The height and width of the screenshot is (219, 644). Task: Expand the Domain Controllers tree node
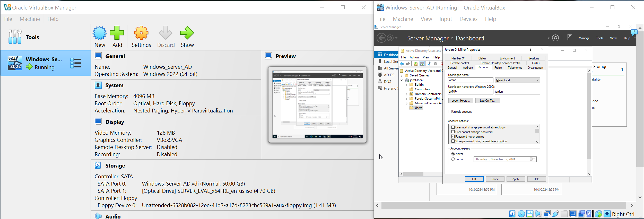click(406, 94)
